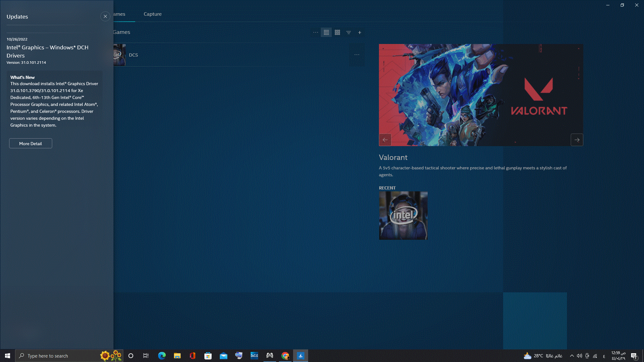The image size is (644, 362).
Task: Open the ellipsis options menu in Games toolbar
Action: tap(316, 32)
